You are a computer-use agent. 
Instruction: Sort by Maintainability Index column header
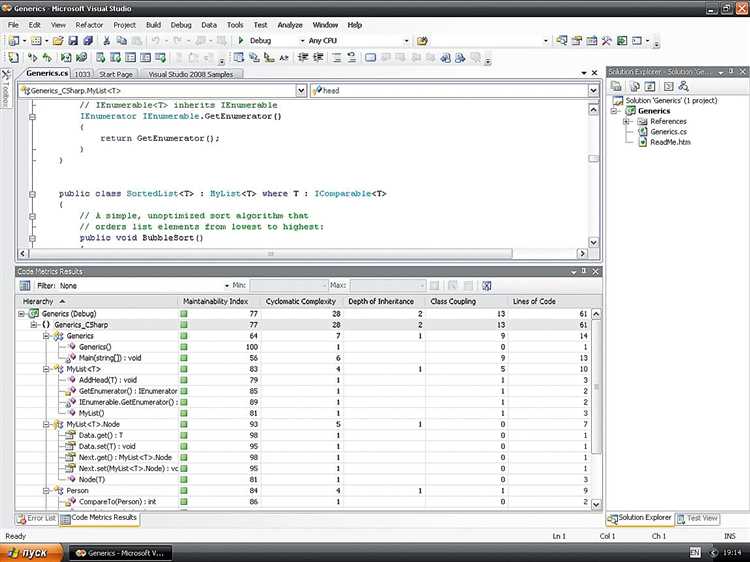219,301
